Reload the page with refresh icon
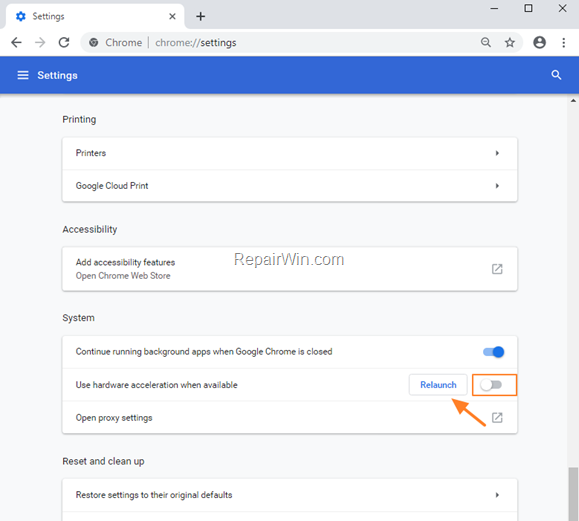Image resolution: width=579 pixels, height=521 pixels. pyautogui.click(x=64, y=42)
